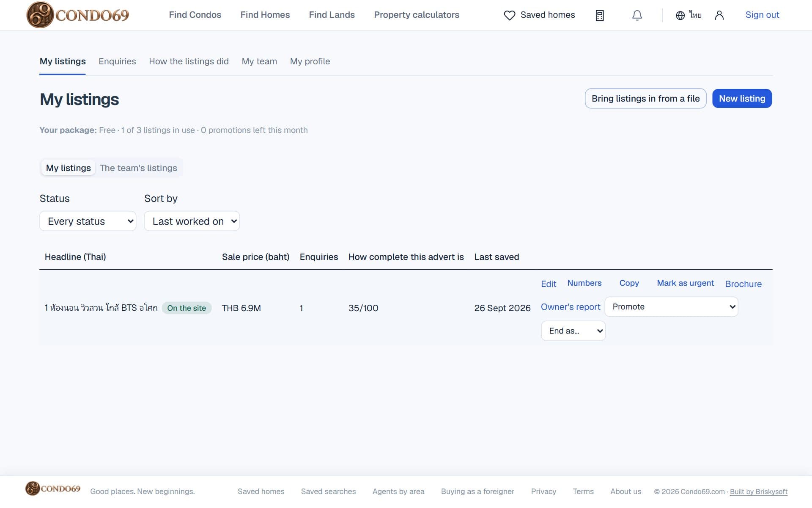Viewport: 812px width, 508px height.
Task: Open Find Condos in the top menu
Action: coord(195,15)
